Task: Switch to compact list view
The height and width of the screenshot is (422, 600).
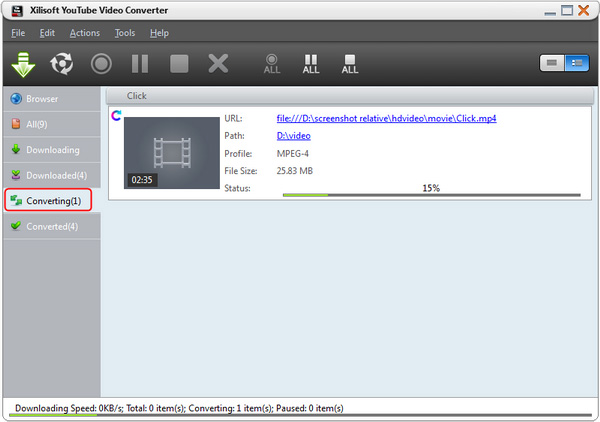Action: pyautogui.click(x=552, y=63)
